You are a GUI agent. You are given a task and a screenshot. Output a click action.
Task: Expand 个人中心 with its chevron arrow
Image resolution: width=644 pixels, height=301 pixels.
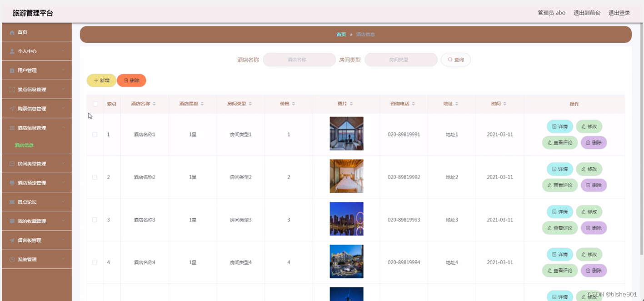coord(64,51)
